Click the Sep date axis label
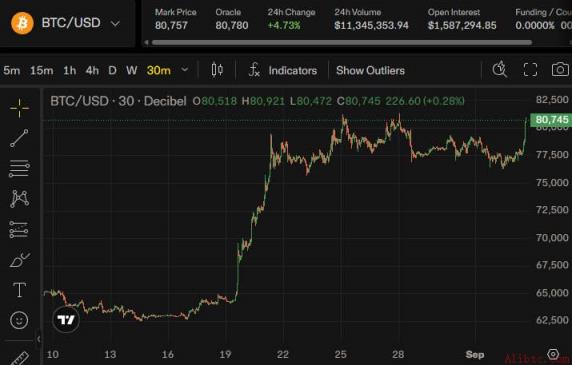 pyautogui.click(x=475, y=354)
